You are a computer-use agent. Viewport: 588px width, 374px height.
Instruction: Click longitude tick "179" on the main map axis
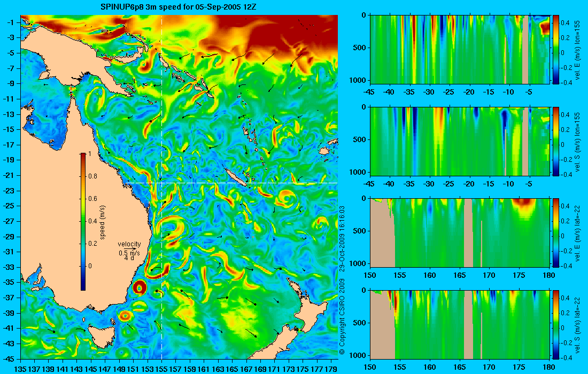click(x=331, y=369)
